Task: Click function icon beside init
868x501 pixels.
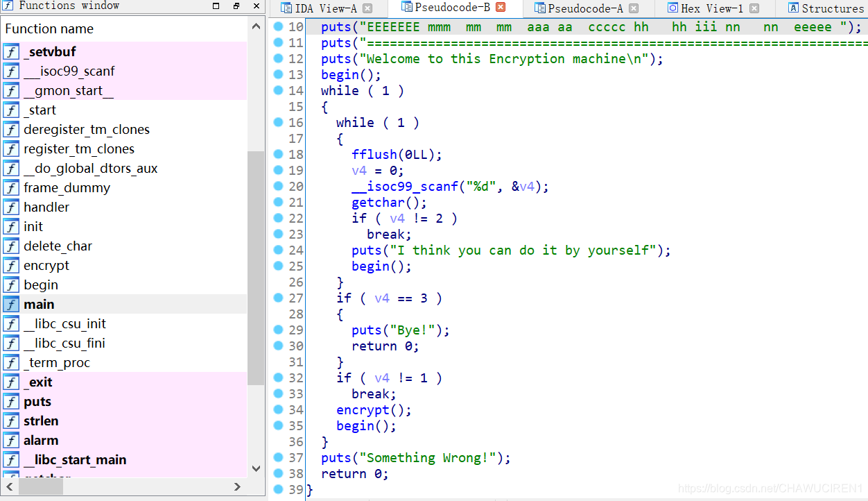Action: pos(11,227)
